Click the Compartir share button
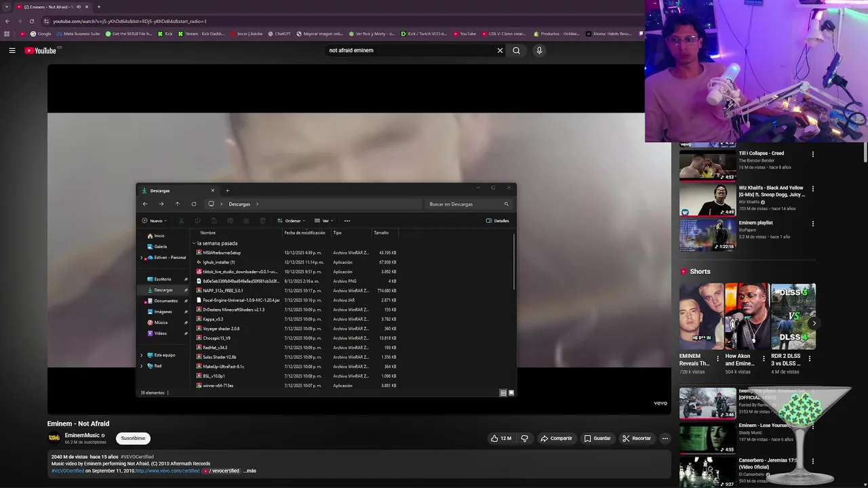The height and width of the screenshot is (488, 868). click(556, 439)
